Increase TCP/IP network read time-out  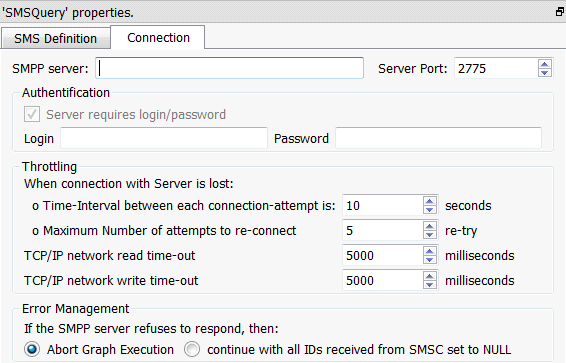(x=430, y=251)
